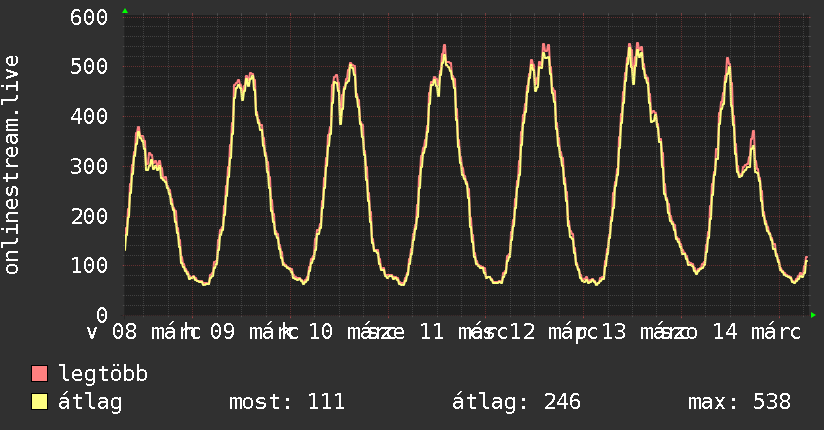Viewport: 824px width, 430px height.
Task: Click the red legtöbb legend swatch
Action: pos(40,374)
